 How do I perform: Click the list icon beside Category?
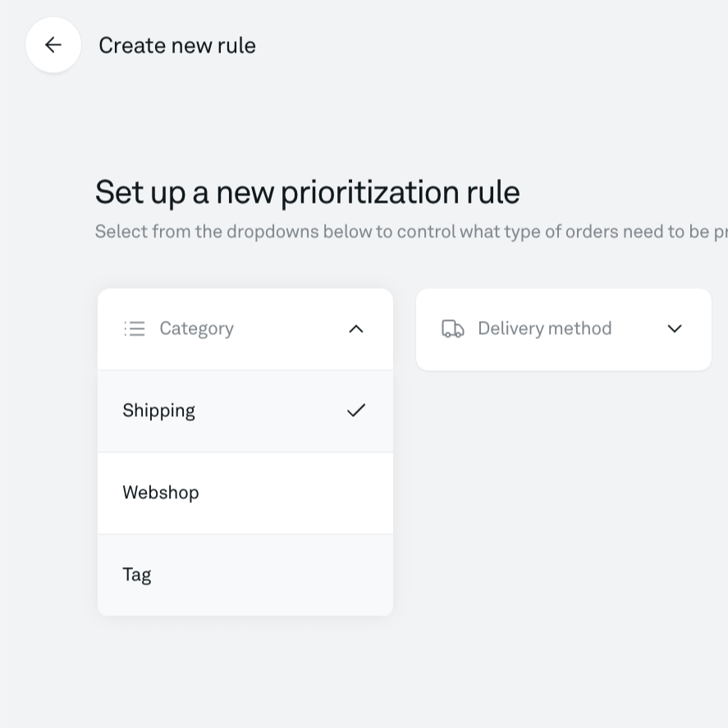[x=135, y=329]
